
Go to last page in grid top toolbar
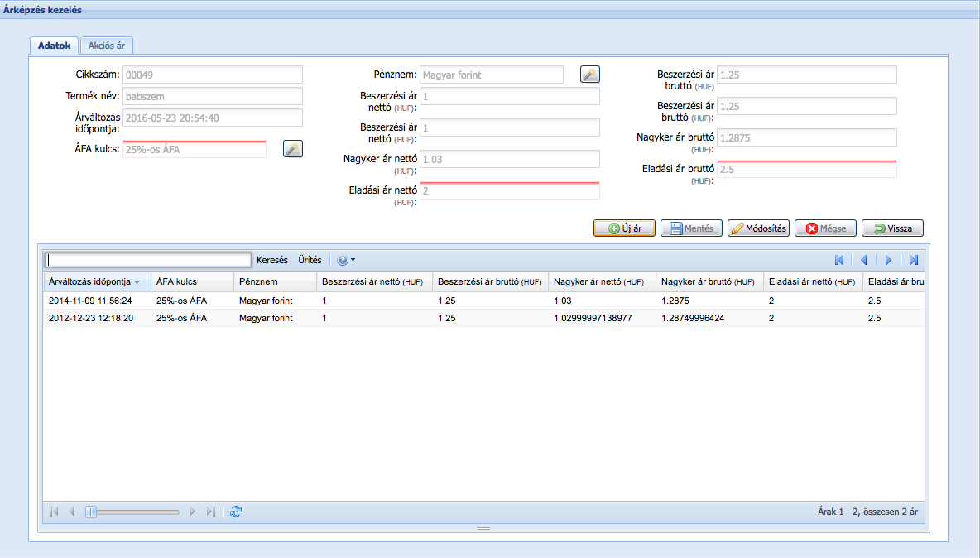pos(913,260)
